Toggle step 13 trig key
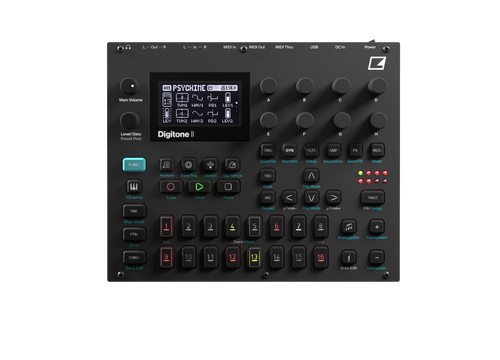This screenshot has height=360, width=500. 254,257
